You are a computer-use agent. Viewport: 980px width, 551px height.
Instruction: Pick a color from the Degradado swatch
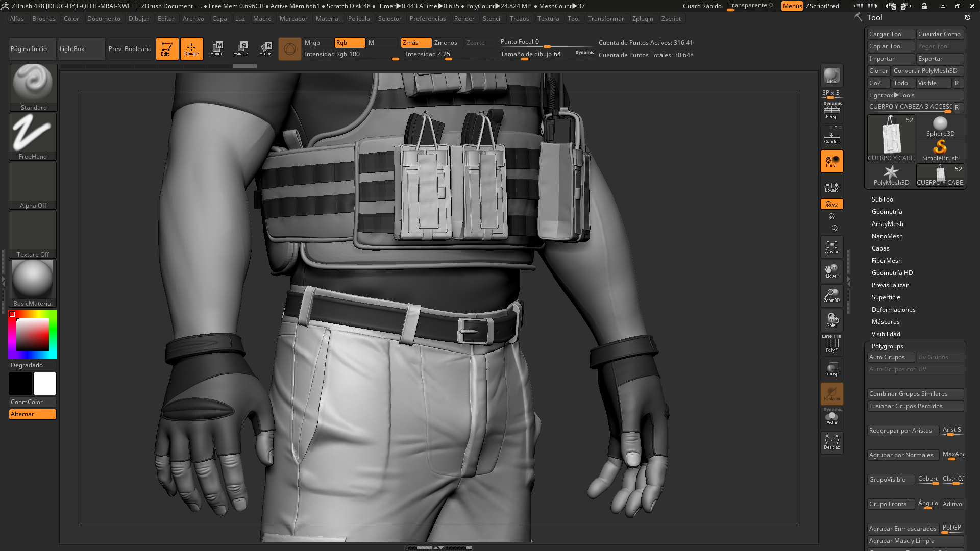click(x=32, y=334)
